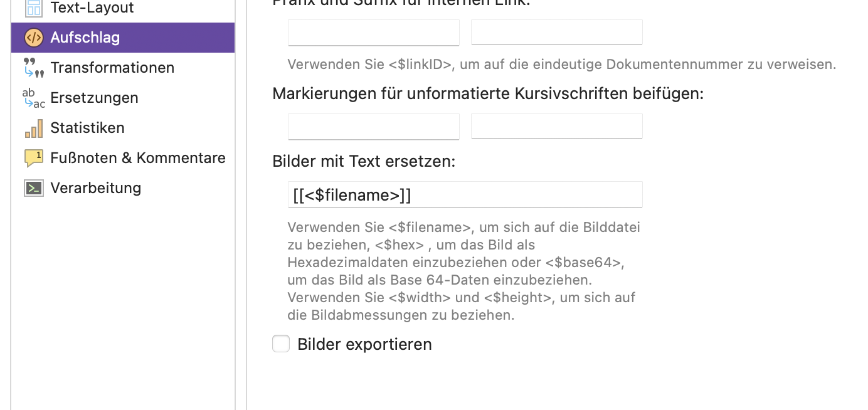Viewport: 868px width, 410px height.
Task: Select Statistiken in the sidebar list
Action: [87, 128]
